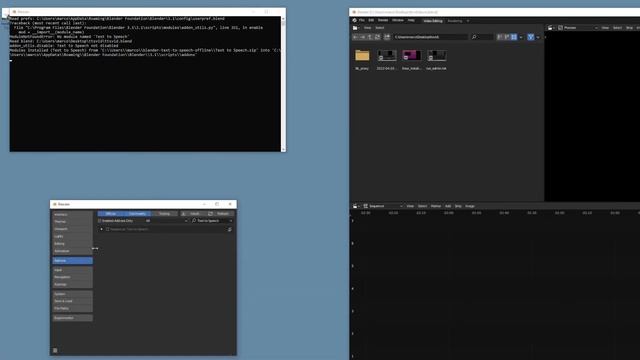
Task: Open System section in Preferences sidebar
Action: click(72, 294)
